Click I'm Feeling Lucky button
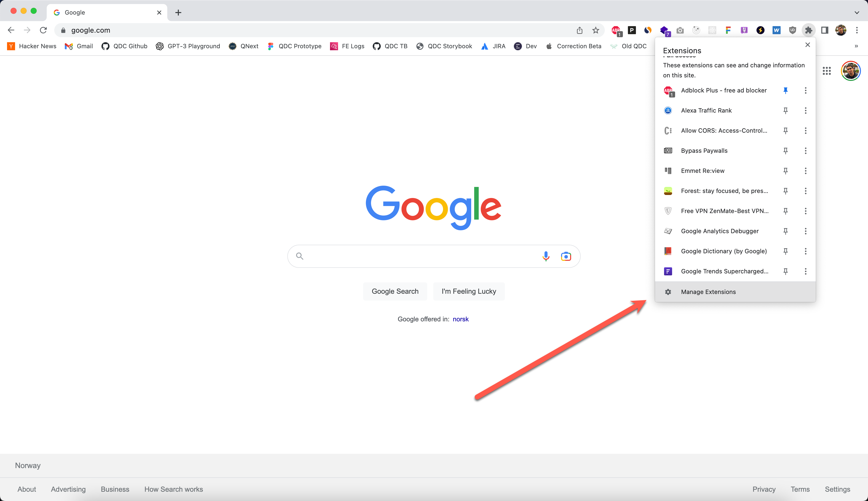 [x=469, y=291]
